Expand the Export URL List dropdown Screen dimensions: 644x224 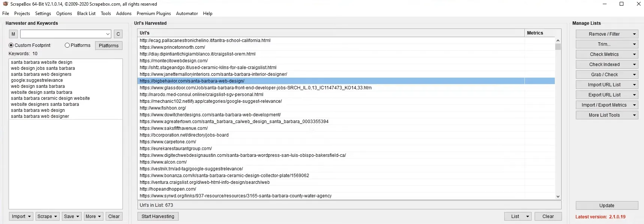pyautogui.click(x=634, y=95)
